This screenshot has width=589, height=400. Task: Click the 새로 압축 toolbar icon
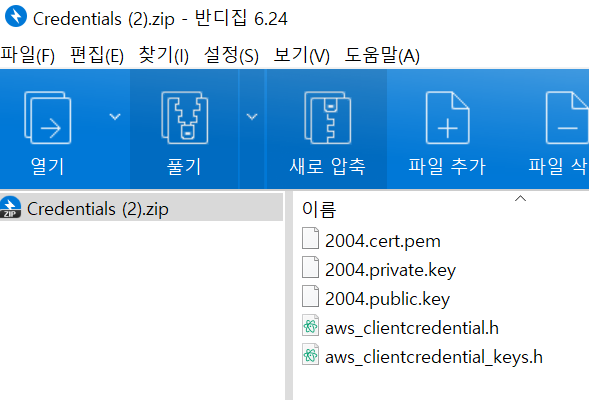pos(327,118)
